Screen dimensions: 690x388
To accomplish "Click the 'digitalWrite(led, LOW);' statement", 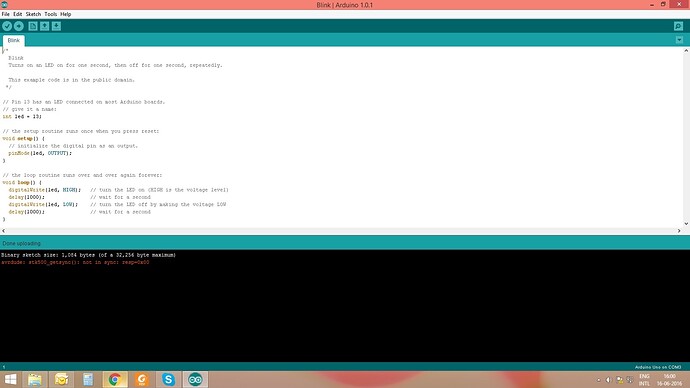I will 43,205.
